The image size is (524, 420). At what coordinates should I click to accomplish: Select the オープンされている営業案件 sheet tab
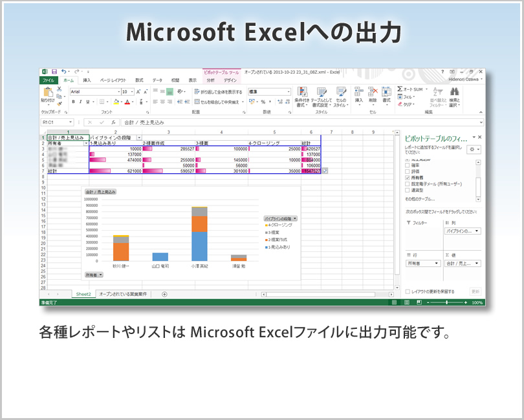tap(123, 294)
